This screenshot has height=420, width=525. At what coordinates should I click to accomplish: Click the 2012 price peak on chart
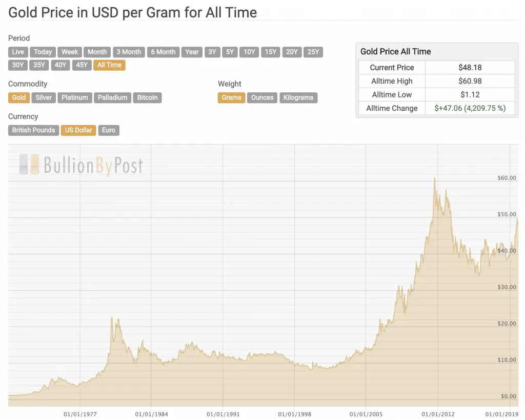click(435, 178)
